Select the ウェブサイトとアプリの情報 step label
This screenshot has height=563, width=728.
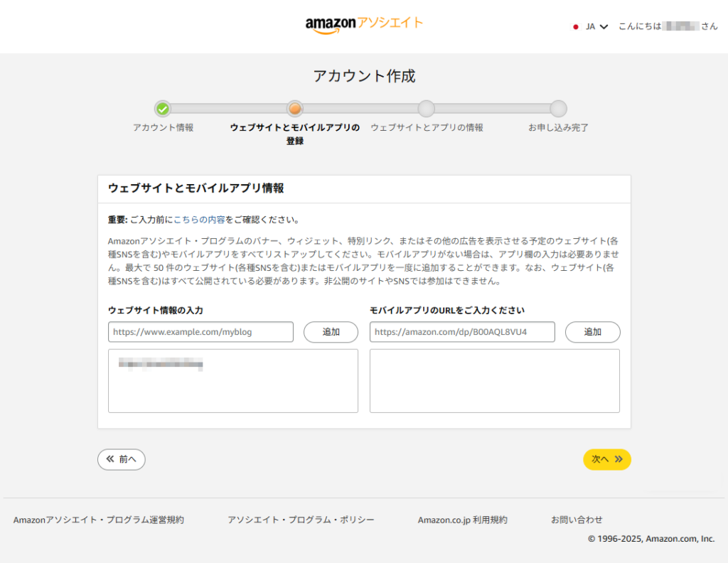[427, 127]
